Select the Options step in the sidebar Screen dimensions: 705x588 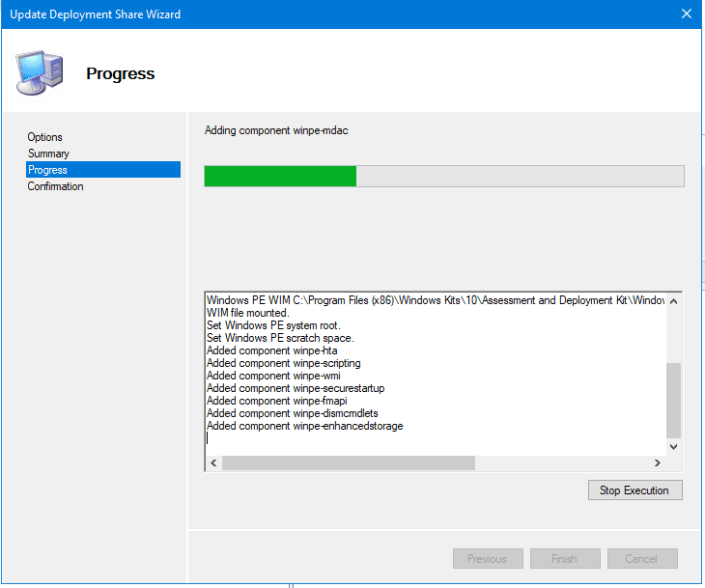click(x=45, y=137)
